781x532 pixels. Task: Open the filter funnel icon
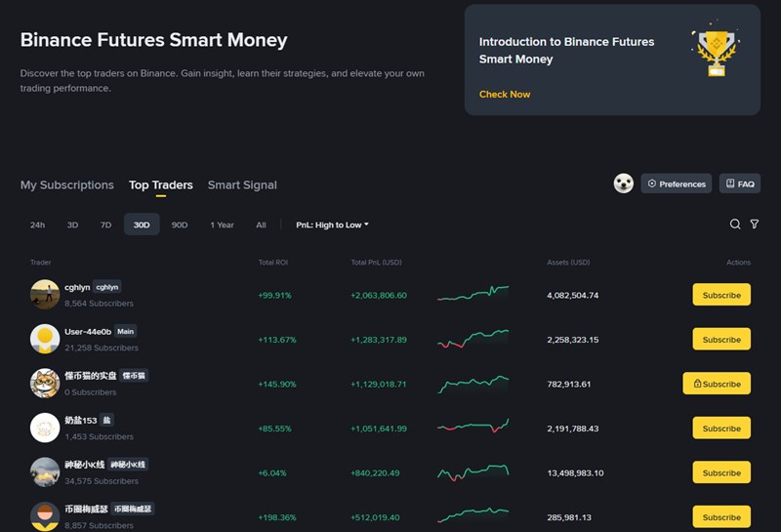pos(755,225)
